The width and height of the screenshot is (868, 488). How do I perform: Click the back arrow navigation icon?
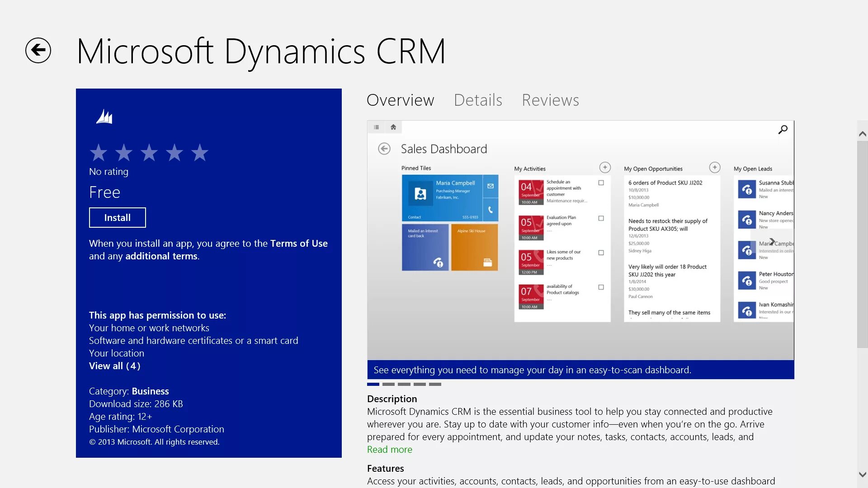click(38, 50)
